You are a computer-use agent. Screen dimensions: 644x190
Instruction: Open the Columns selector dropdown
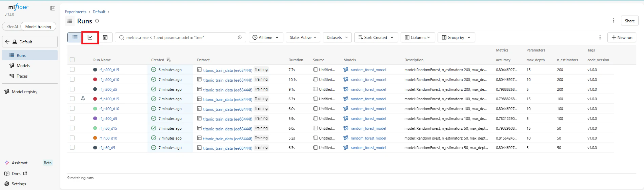tap(418, 38)
